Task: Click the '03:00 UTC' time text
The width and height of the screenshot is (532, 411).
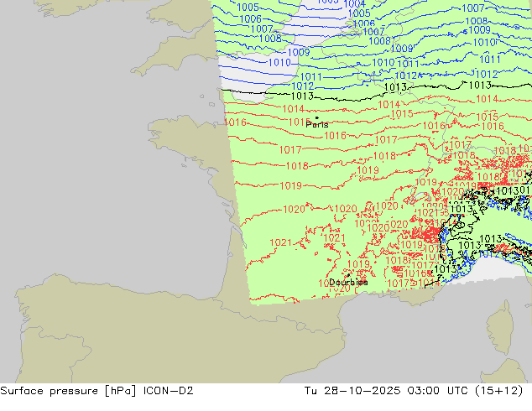Action: [x=440, y=391]
